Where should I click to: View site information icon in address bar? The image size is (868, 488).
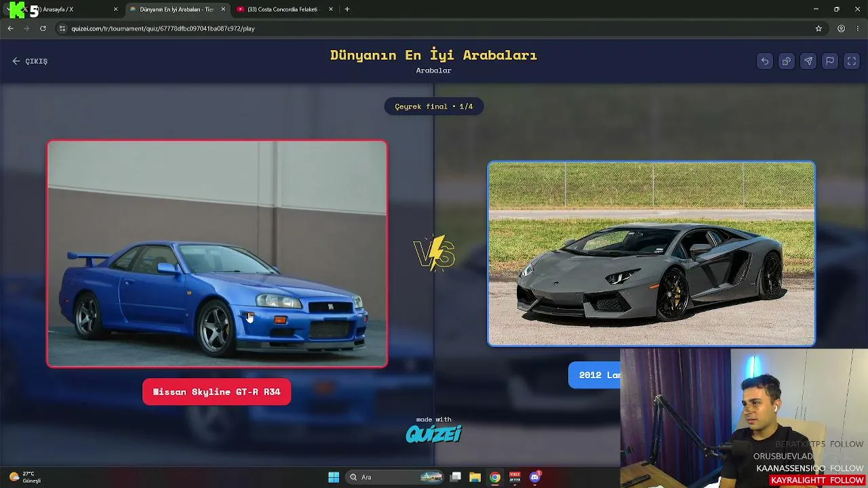coord(62,28)
